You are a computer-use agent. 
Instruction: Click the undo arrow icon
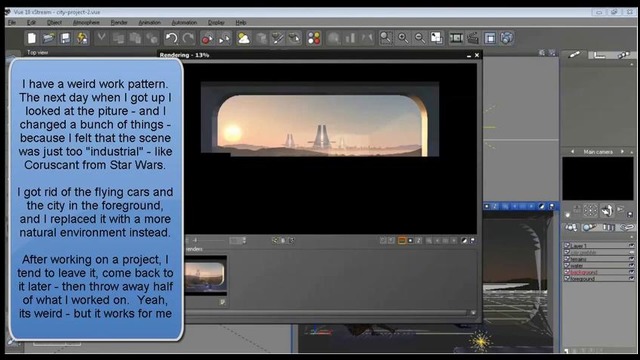[171, 38]
